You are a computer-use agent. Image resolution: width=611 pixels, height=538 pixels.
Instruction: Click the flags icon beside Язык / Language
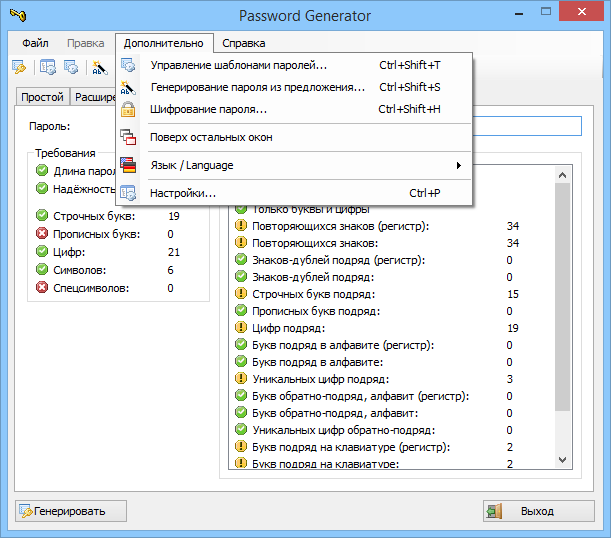pos(128,165)
